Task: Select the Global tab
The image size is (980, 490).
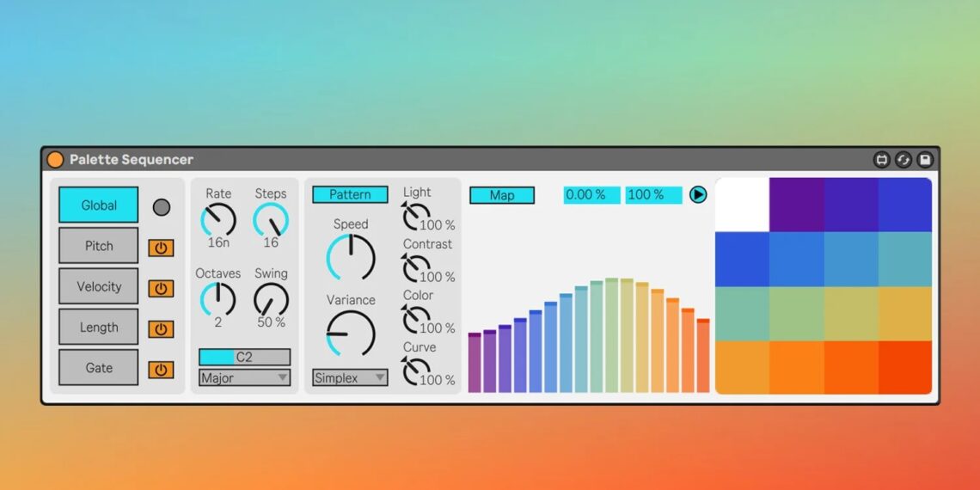Action: point(99,205)
